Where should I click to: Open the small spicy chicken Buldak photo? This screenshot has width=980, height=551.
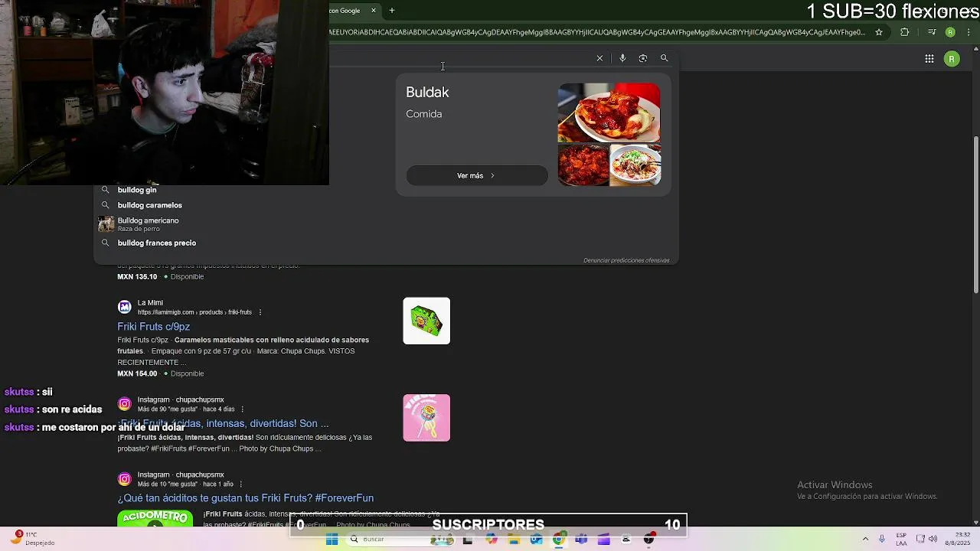tap(583, 165)
